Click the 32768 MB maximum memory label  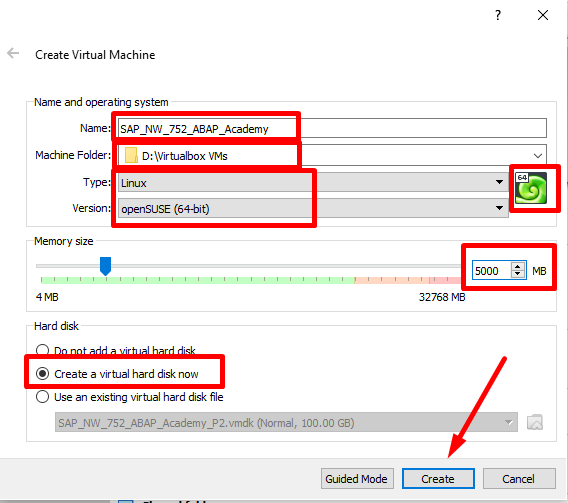[x=442, y=297]
